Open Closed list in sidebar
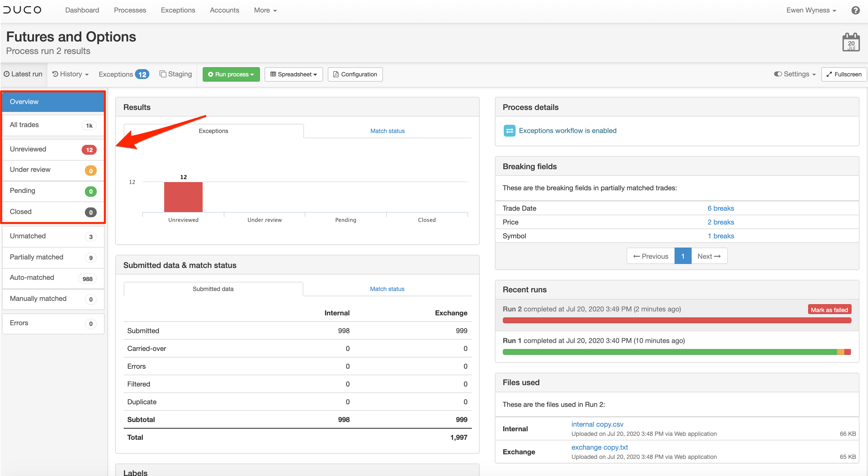 click(53, 212)
